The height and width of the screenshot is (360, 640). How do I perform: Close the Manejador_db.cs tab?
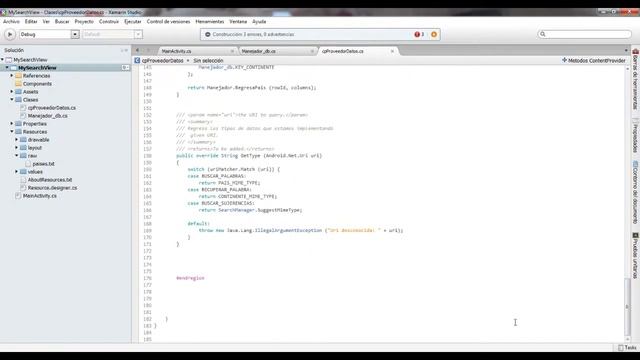point(312,51)
